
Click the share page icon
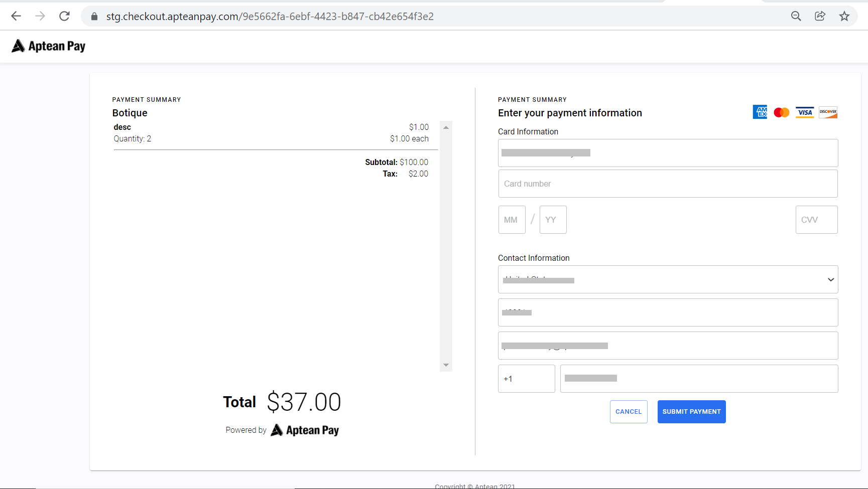(x=820, y=16)
